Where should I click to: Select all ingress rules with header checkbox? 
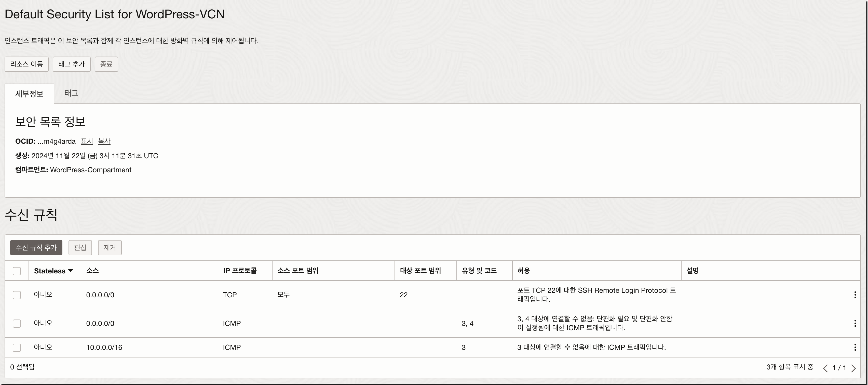click(17, 271)
